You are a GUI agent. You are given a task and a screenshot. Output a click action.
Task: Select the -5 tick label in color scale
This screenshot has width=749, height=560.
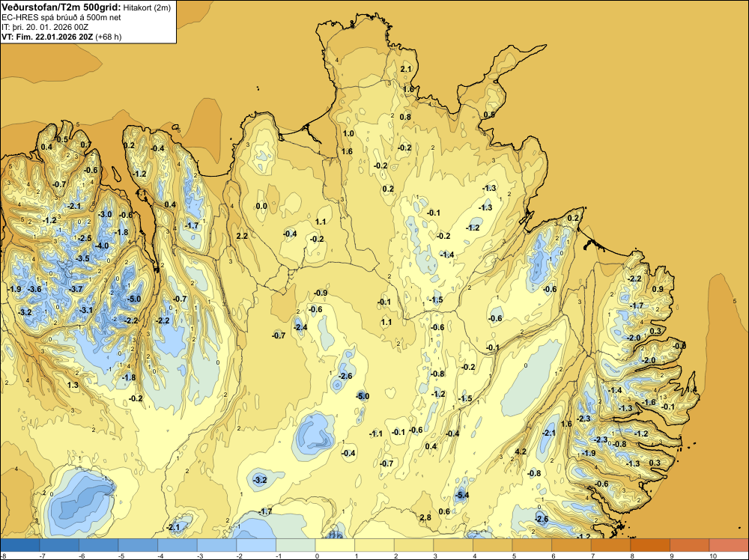(x=121, y=556)
